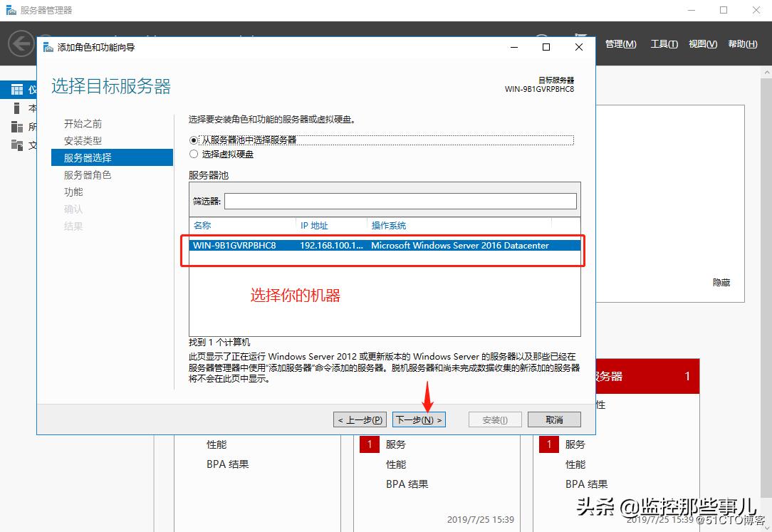Open the 仪表板 dashboard icon in Server Manager sidebar
Viewport: 772px width, 532px height.
16,89
